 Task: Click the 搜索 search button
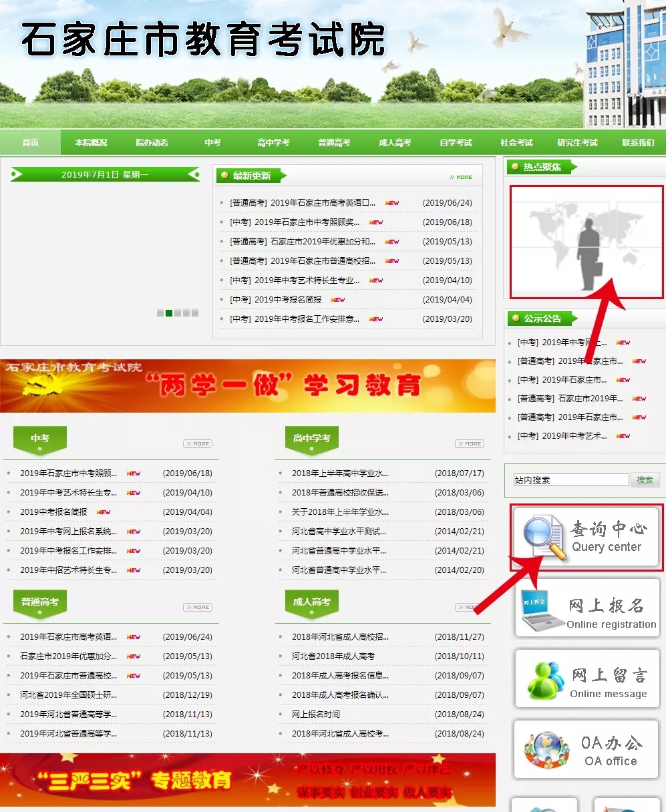coord(645,479)
